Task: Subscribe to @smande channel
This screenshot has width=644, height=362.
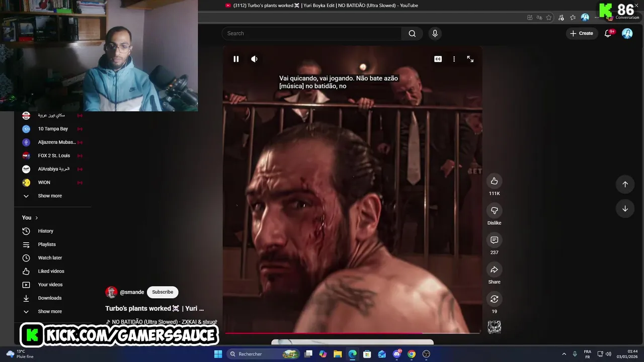Action: [163, 292]
